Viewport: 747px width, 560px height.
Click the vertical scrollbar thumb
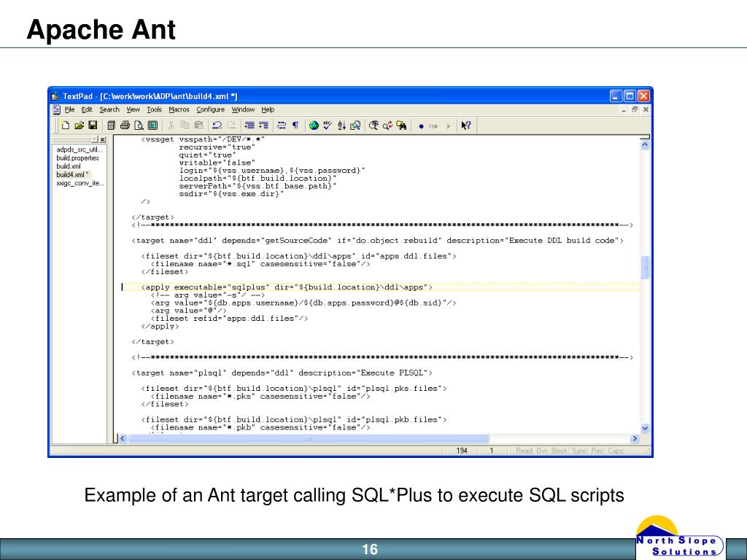(645, 268)
